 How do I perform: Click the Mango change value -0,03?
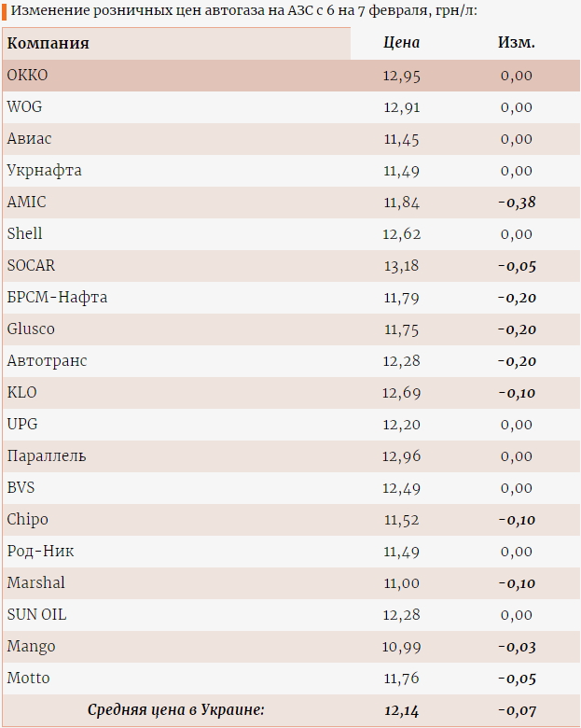pos(517,647)
